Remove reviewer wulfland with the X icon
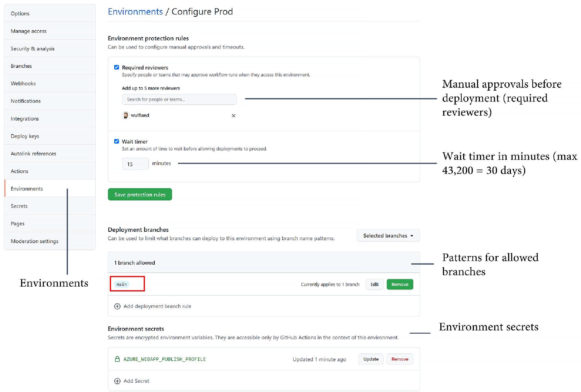Viewport: 581px width, 392px height. click(234, 115)
